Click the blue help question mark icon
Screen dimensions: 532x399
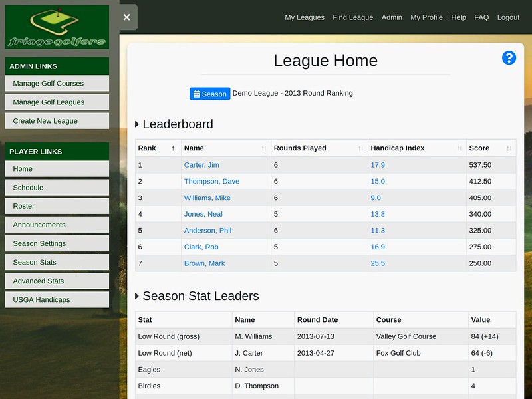(x=509, y=58)
